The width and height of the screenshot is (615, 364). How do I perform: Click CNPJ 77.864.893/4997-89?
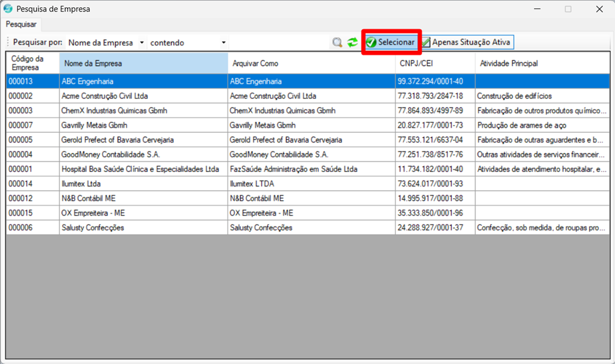pos(435,110)
